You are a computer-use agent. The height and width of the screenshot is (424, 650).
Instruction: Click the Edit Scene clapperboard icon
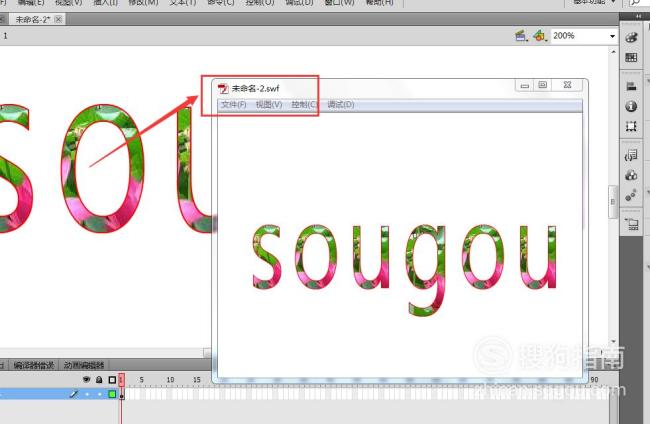[x=521, y=36]
